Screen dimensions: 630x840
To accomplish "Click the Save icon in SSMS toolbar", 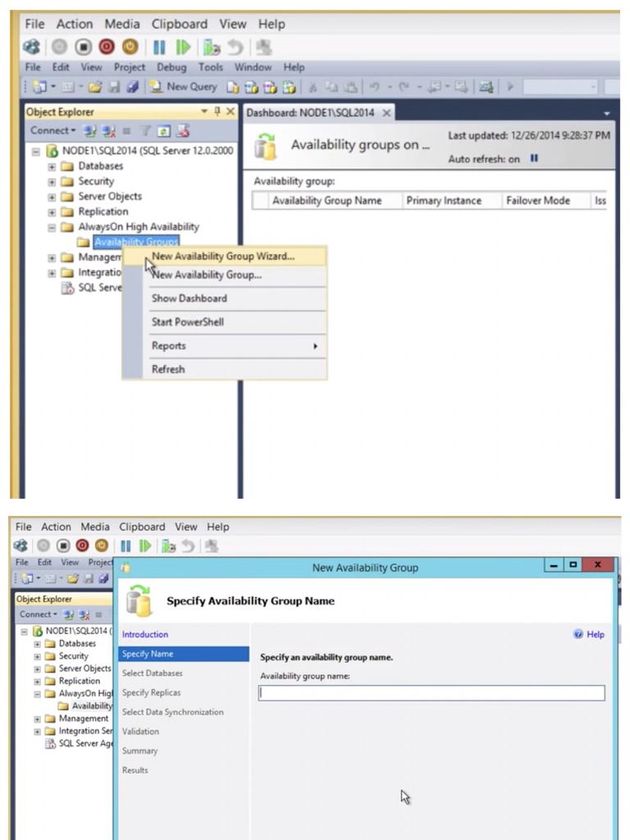I will [x=114, y=87].
